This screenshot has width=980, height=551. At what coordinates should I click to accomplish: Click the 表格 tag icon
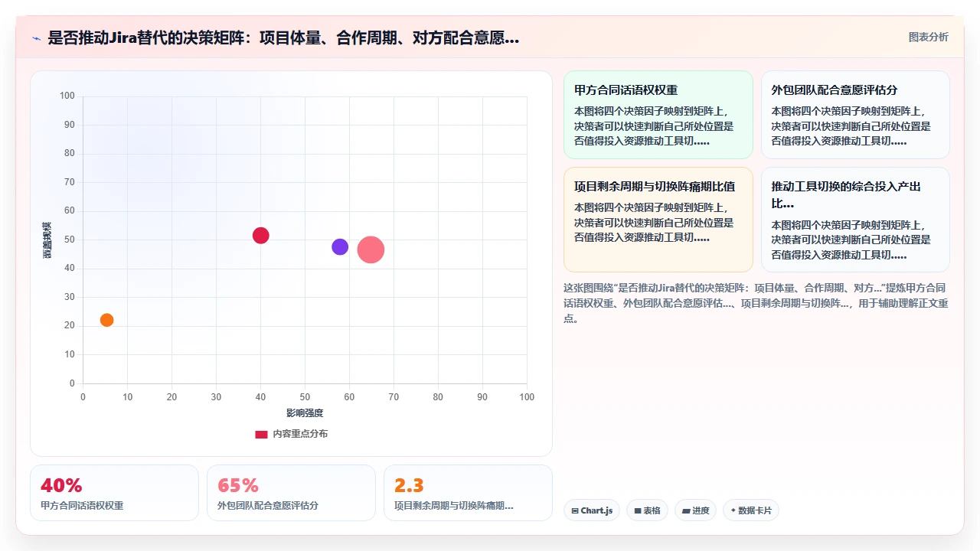pyautogui.click(x=637, y=510)
